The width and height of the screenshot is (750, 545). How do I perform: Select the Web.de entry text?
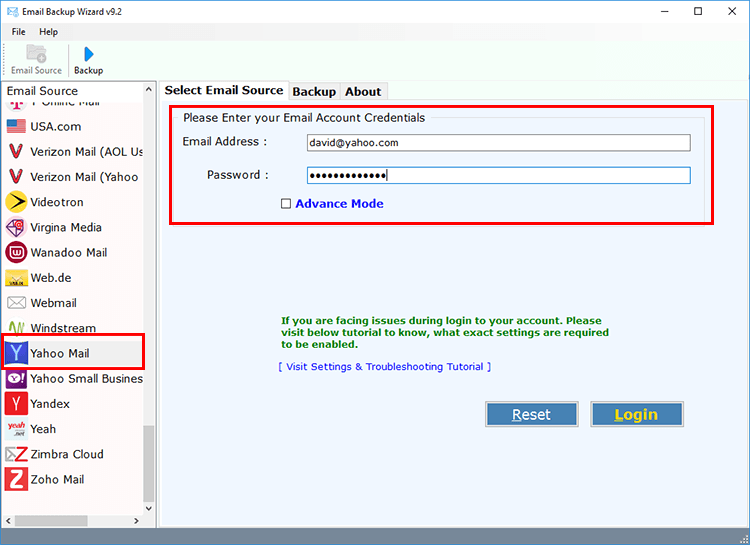[51, 278]
